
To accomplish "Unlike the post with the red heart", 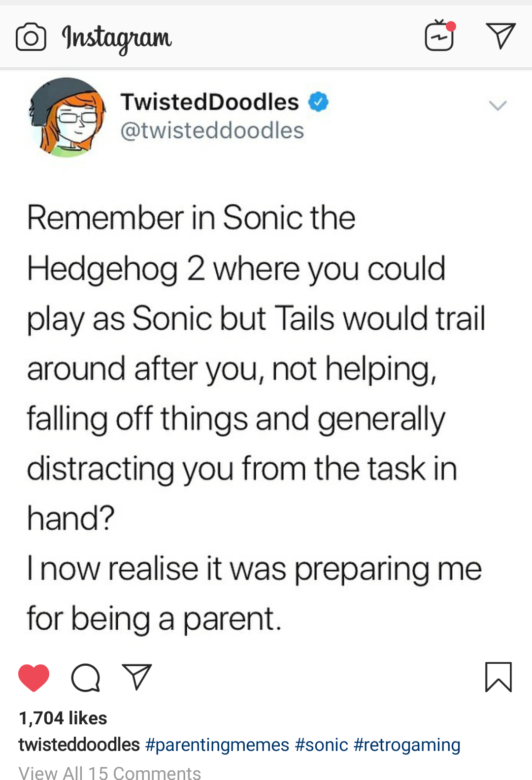I will coord(33,678).
